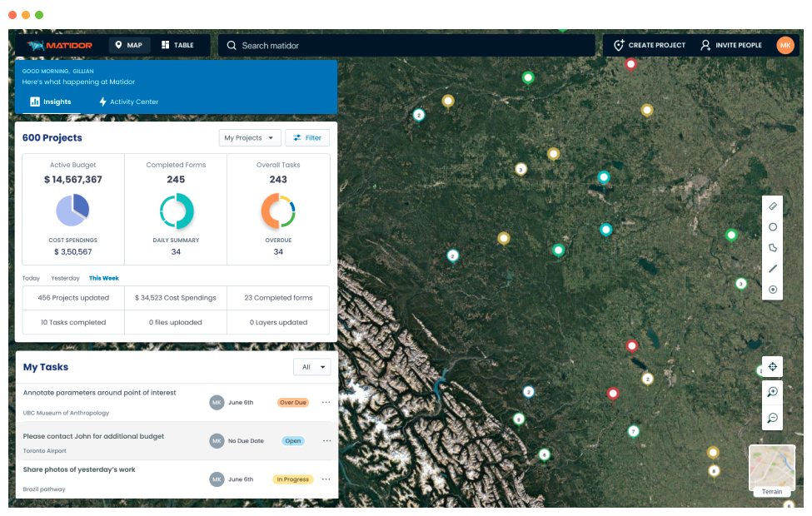Click INVITE PEOPLE button
The width and height of the screenshot is (812, 516).
coord(731,45)
